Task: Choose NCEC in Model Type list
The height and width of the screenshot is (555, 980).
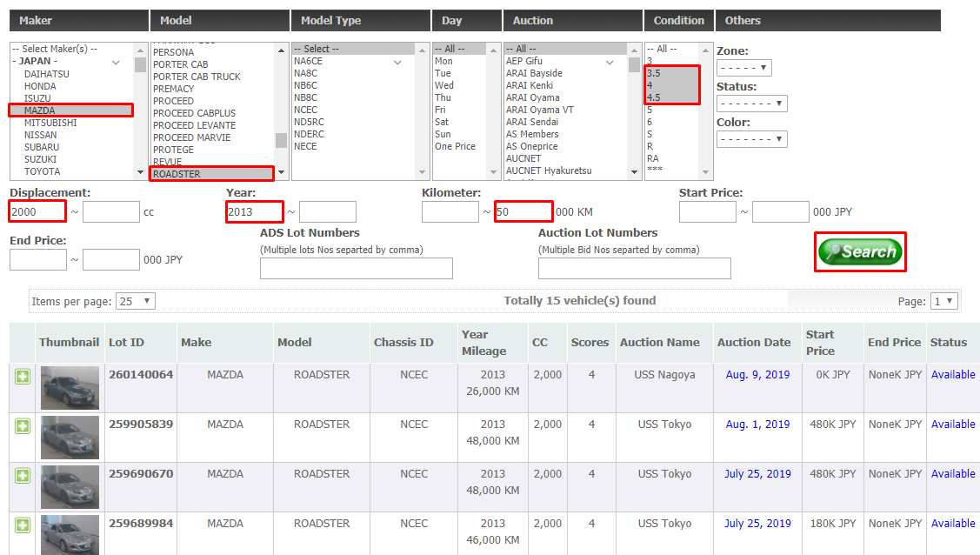Action: (306, 110)
